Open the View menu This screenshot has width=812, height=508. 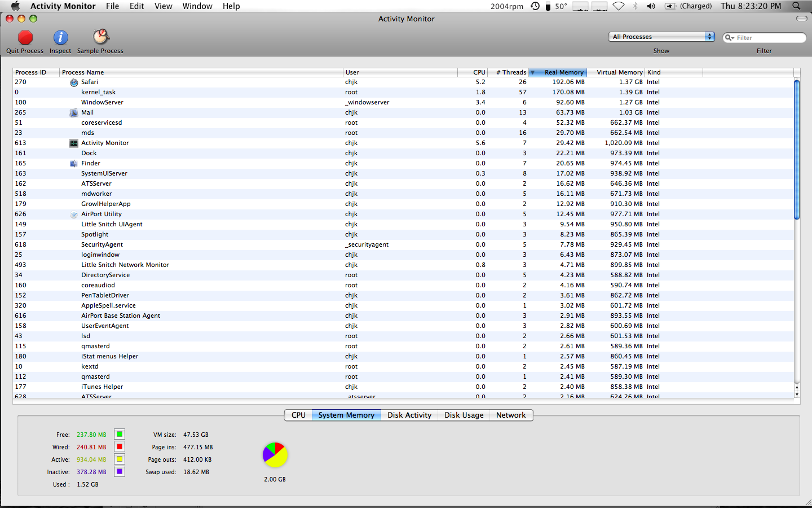(163, 6)
